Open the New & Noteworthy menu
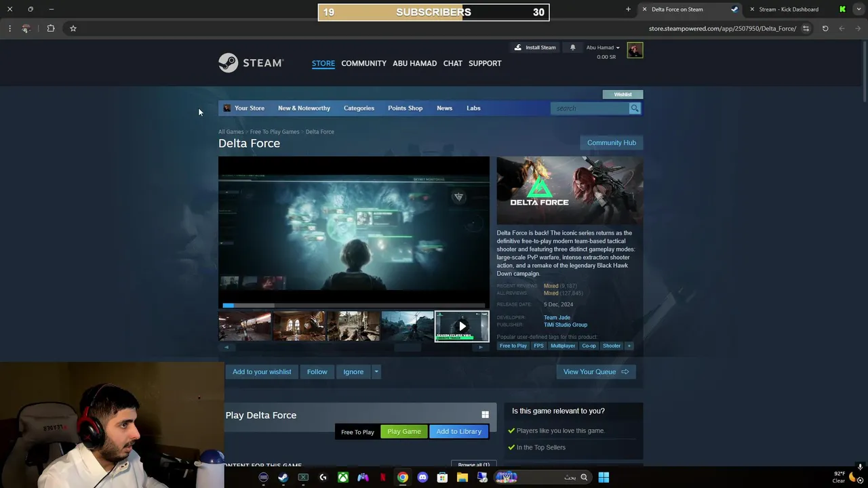868x488 pixels. [x=304, y=108]
